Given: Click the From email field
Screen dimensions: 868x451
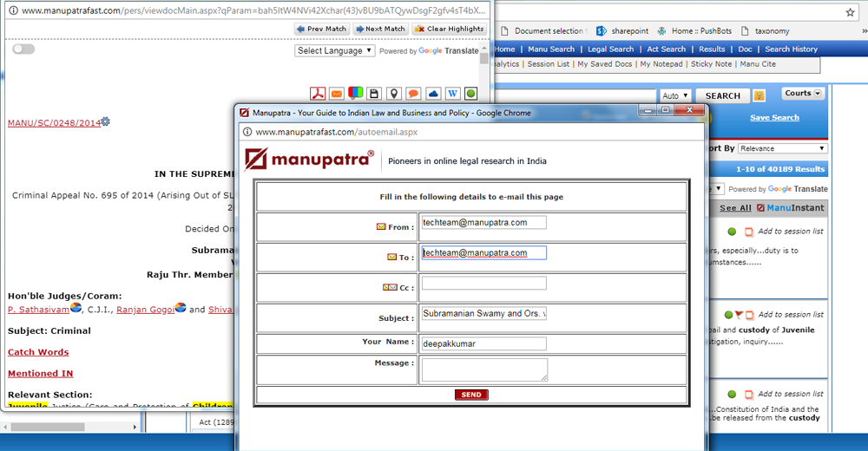Looking at the screenshot, I should coord(483,222).
